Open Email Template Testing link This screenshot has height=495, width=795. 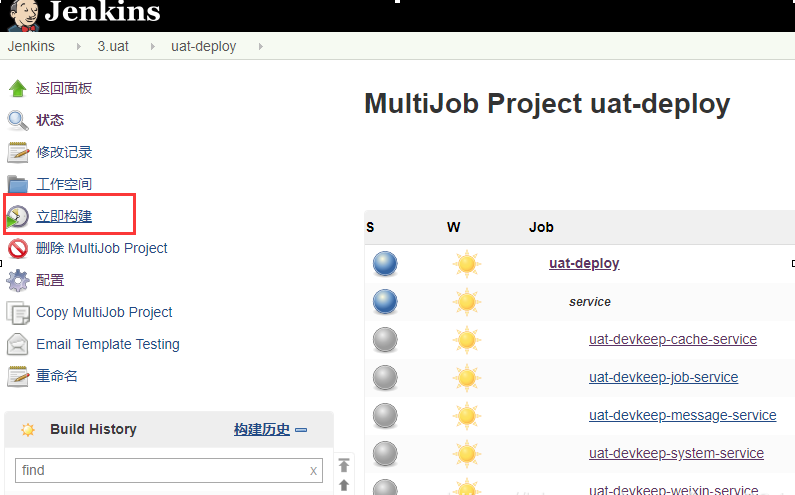pos(107,344)
